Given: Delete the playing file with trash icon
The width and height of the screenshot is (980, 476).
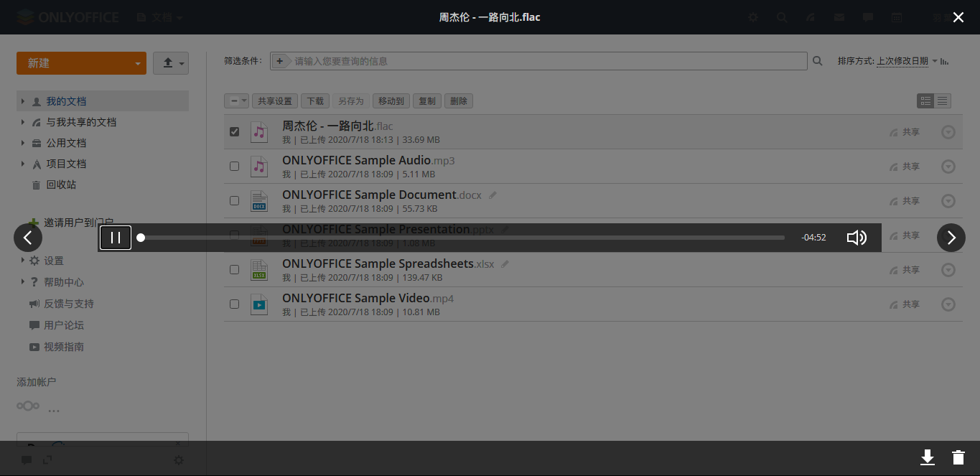Looking at the screenshot, I should point(958,457).
